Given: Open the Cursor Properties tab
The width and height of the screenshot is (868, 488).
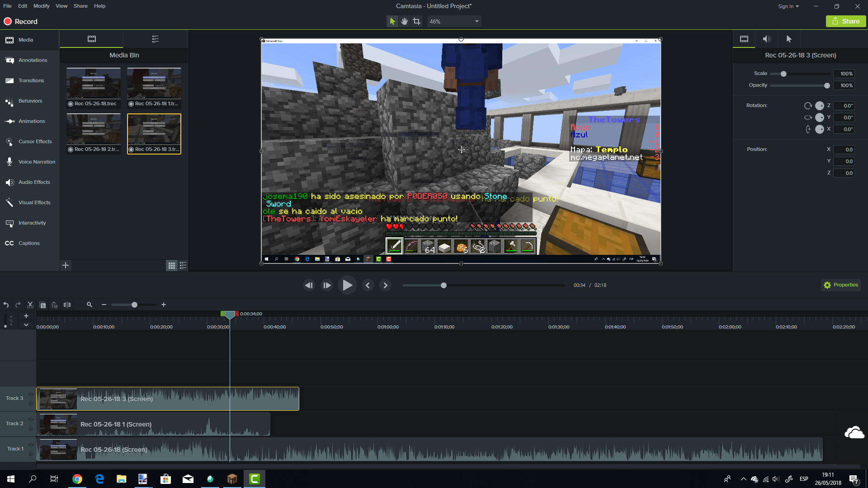Looking at the screenshot, I should coord(789,39).
